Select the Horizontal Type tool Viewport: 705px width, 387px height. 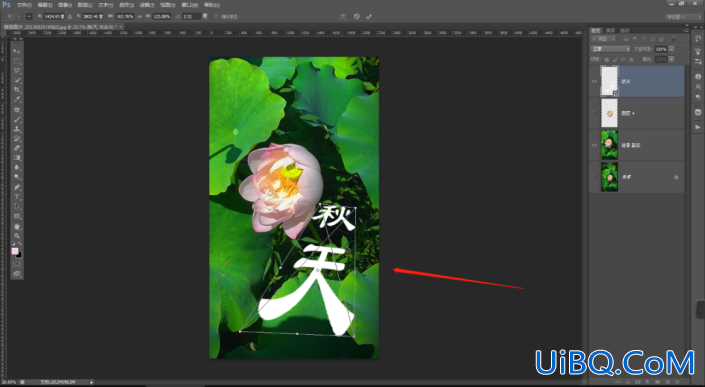17,197
